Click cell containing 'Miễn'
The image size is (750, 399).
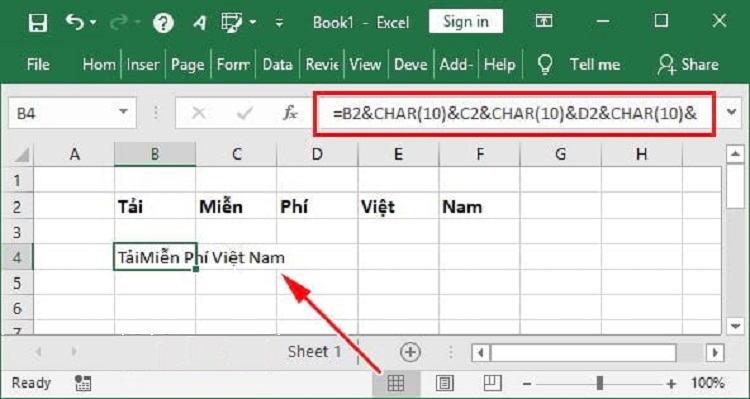pos(236,206)
